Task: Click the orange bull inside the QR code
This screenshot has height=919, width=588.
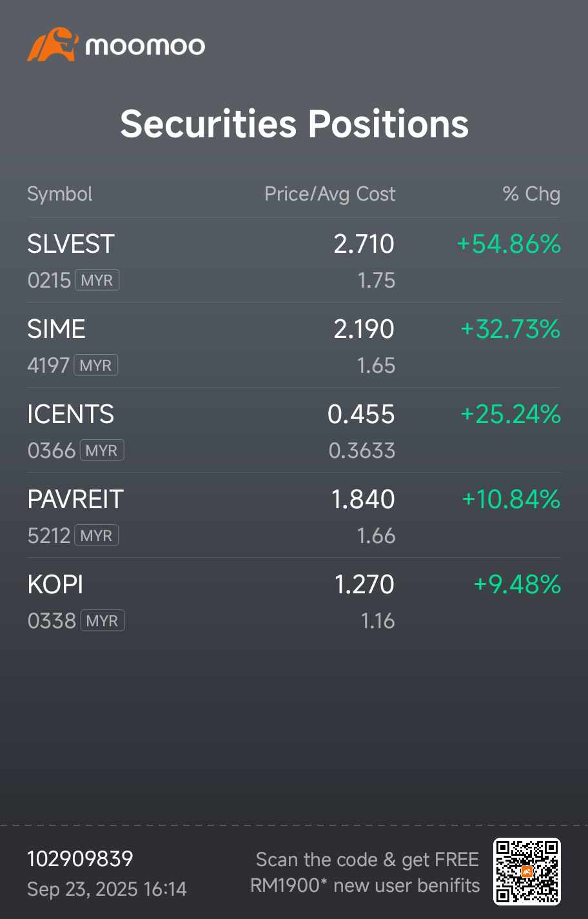Action: coord(527,871)
